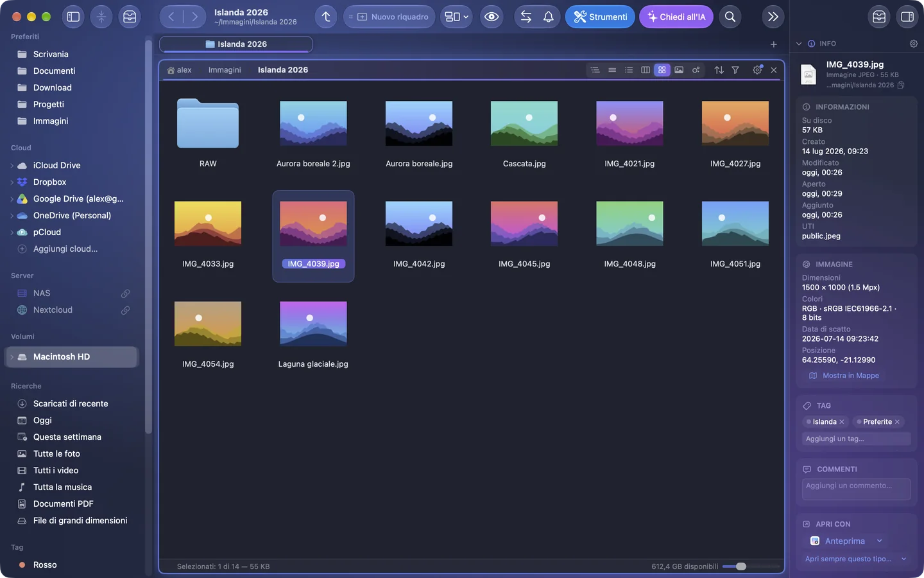Switch to column view icon
924x578 pixels.
tap(646, 70)
